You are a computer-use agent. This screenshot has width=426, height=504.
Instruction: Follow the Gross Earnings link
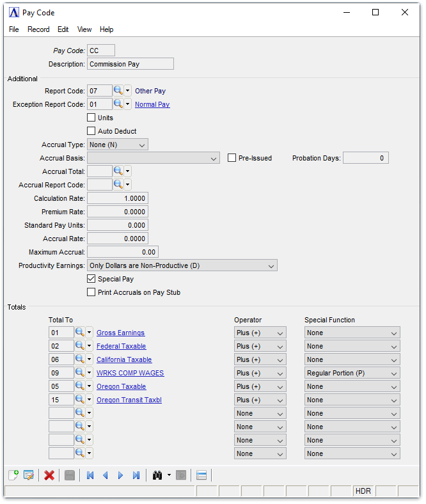pyautogui.click(x=120, y=333)
